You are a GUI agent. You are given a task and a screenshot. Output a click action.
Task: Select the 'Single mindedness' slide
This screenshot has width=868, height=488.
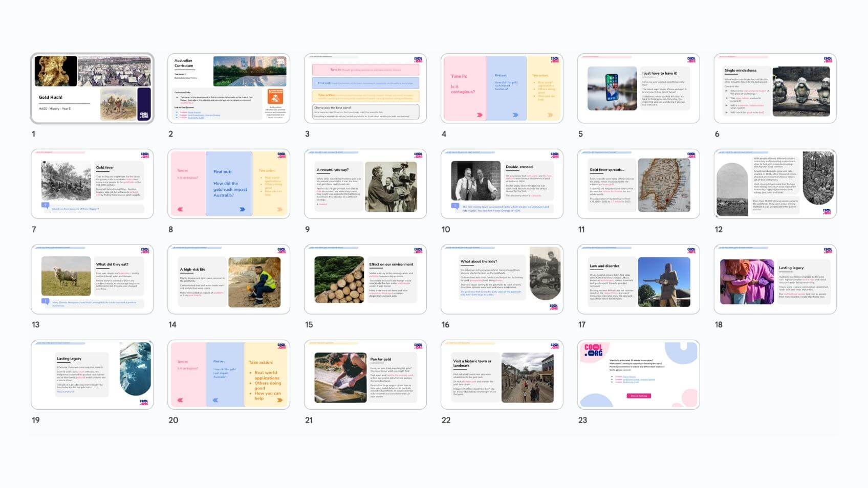[x=775, y=88]
